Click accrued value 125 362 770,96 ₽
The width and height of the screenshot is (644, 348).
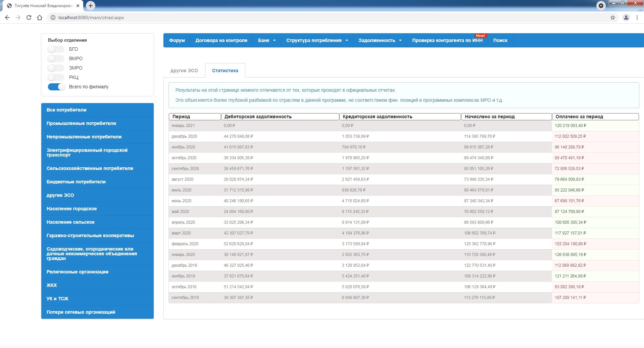[x=480, y=244]
